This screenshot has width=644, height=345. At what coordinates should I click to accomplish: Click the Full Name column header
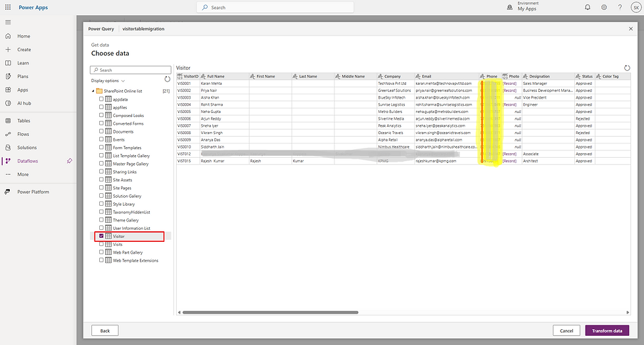click(224, 76)
